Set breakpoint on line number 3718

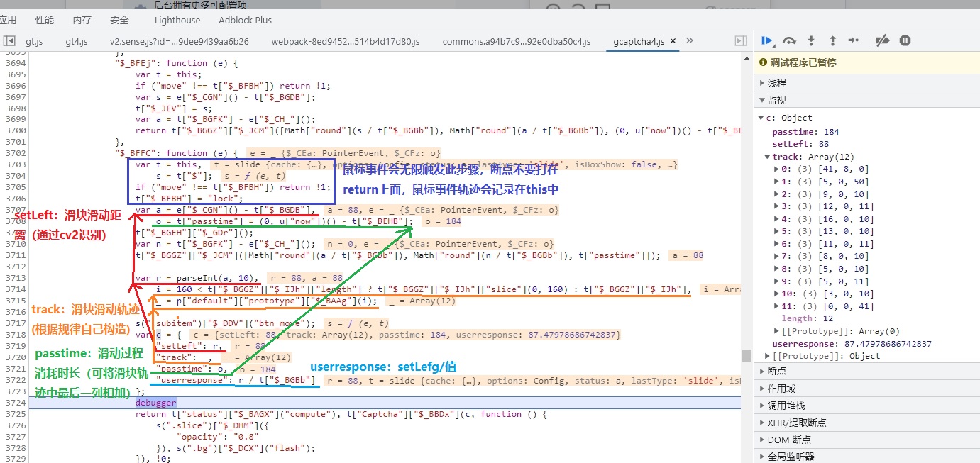click(14, 335)
